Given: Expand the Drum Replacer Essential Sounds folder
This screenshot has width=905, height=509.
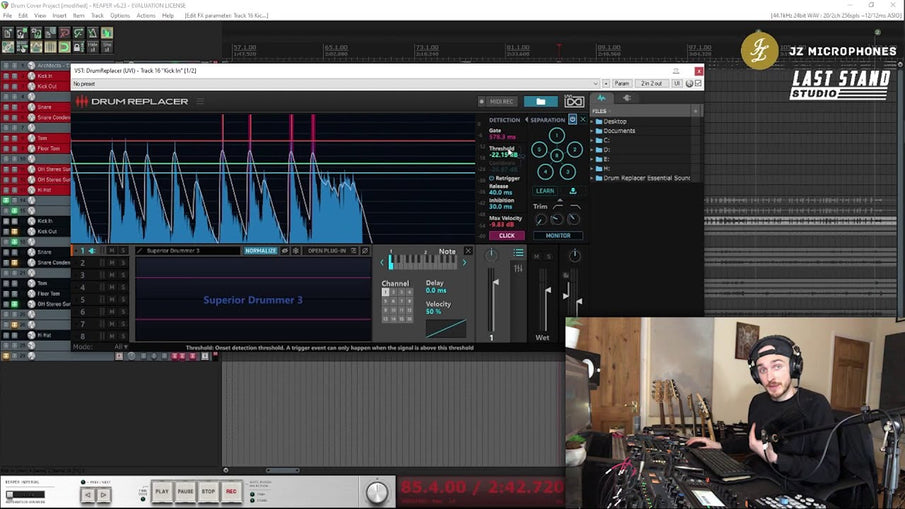Looking at the screenshot, I should tap(592, 178).
